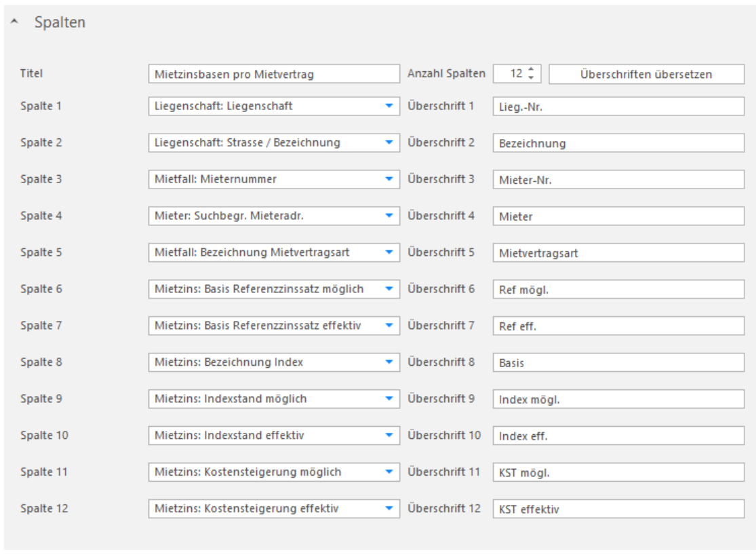Image resolution: width=756 pixels, height=555 pixels.
Task: Click the Anzahl Spalten value 12
Action: 516,74
